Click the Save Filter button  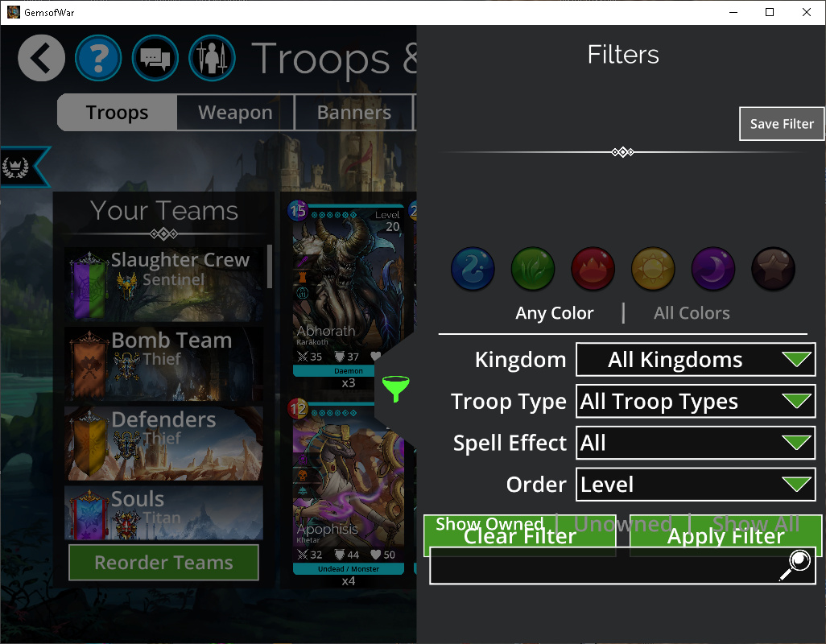coord(782,124)
